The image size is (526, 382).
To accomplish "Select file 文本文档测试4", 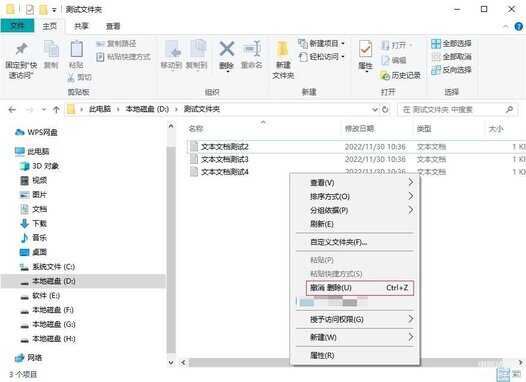I will (x=224, y=172).
